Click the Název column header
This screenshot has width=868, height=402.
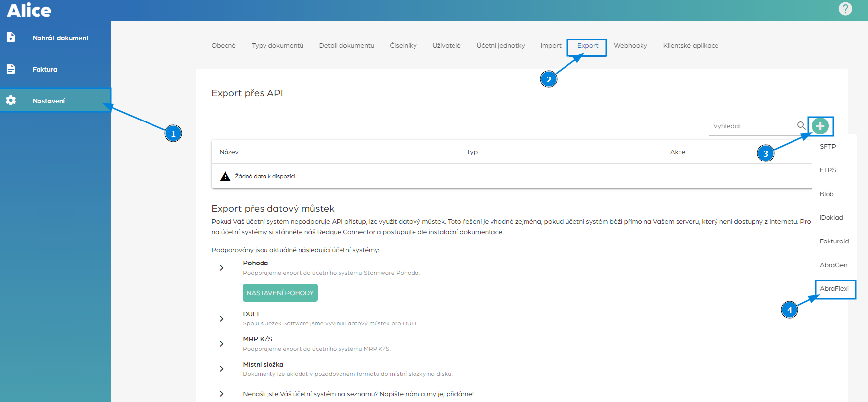pos(229,152)
